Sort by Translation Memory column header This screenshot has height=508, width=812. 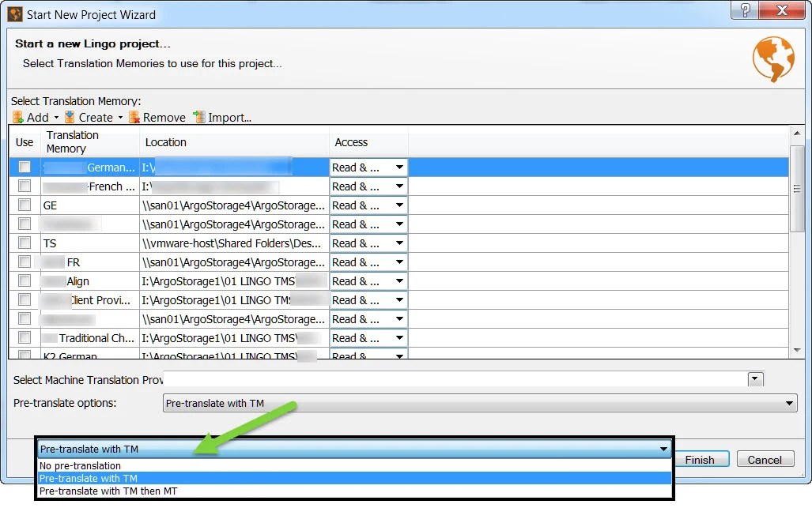pyautogui.click(x=90, y=142)
